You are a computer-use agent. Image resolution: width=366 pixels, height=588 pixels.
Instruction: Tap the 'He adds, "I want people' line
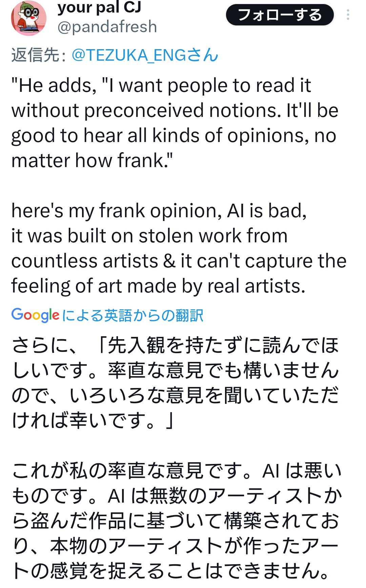161,85
